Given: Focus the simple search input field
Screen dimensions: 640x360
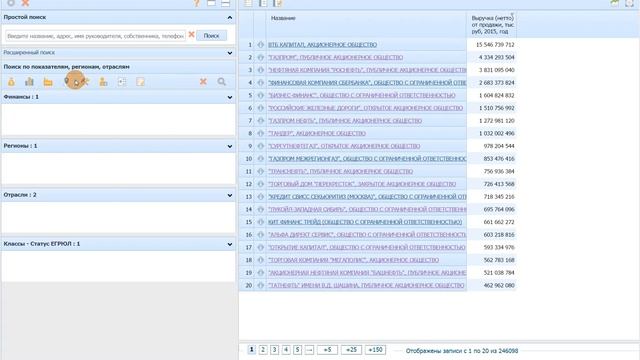Looking at the screenshot, I should [x=96, y=36].
